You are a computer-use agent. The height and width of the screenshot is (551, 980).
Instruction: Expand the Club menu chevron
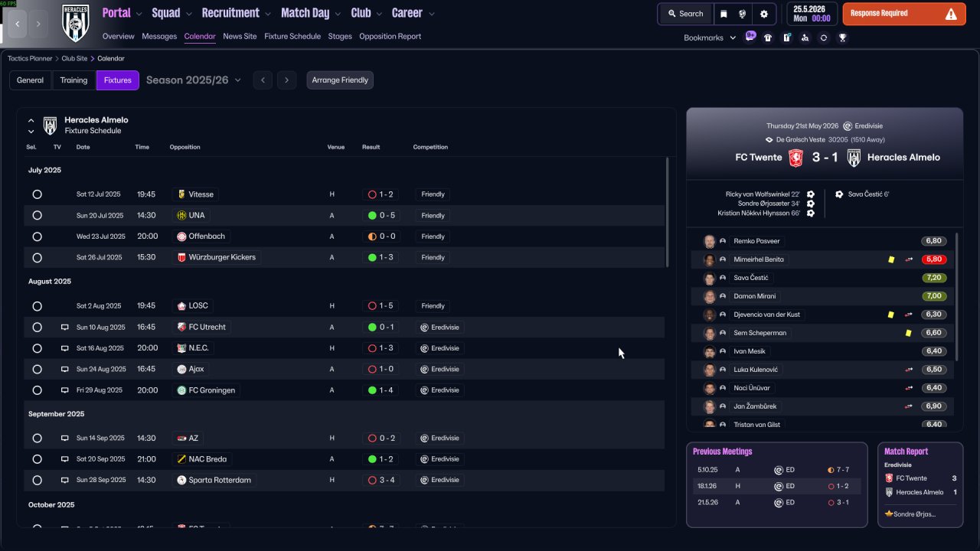click(x=379, y=14)
